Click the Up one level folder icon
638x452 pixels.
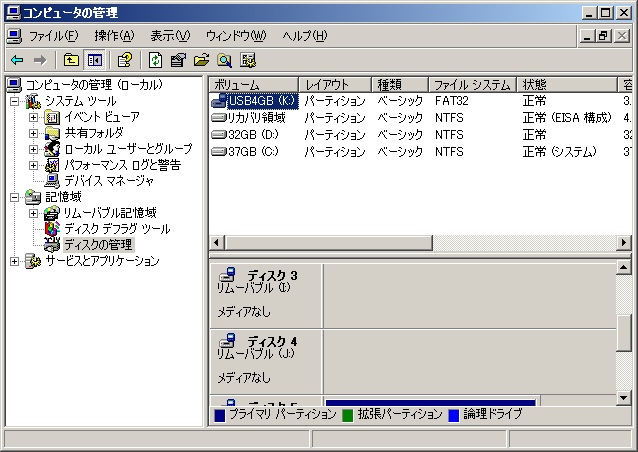point(71,61)
